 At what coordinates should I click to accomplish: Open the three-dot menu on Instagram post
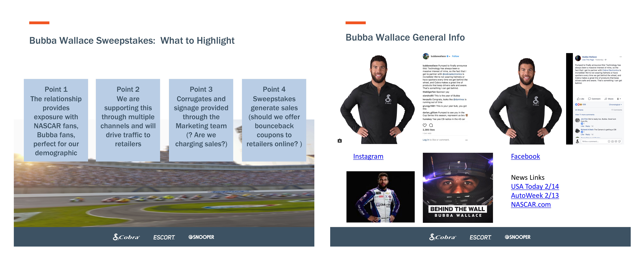tap(466, 140)
